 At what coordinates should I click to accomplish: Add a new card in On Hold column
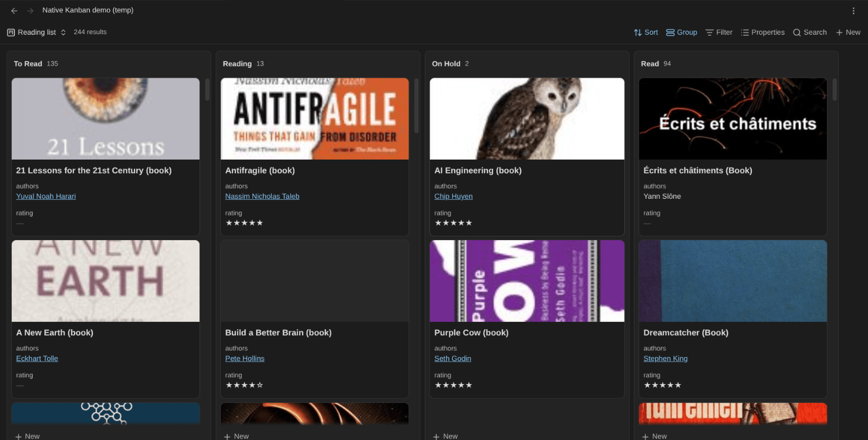(445, 436)
